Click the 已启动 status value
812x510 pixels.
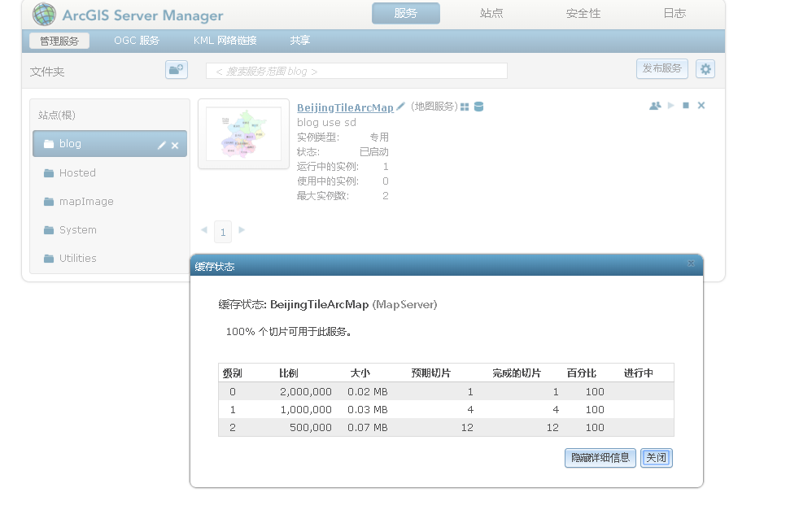point(374,152)
